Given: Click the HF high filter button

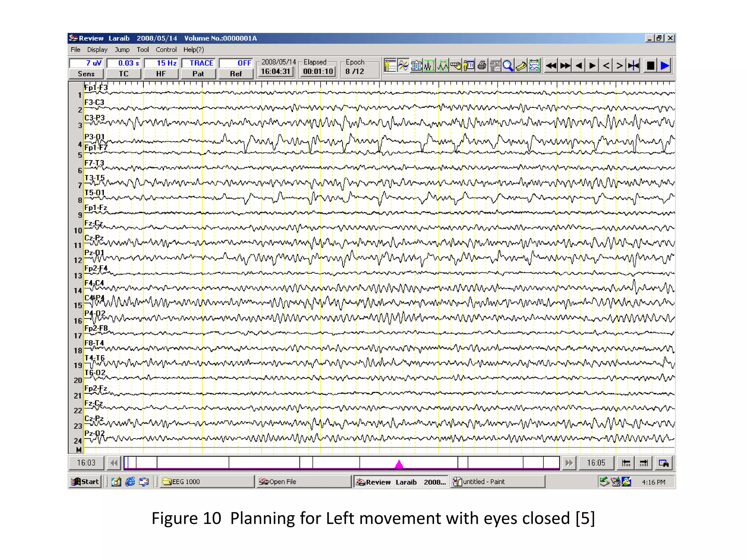Looking at the screenshot, I should tap(161, 74).
